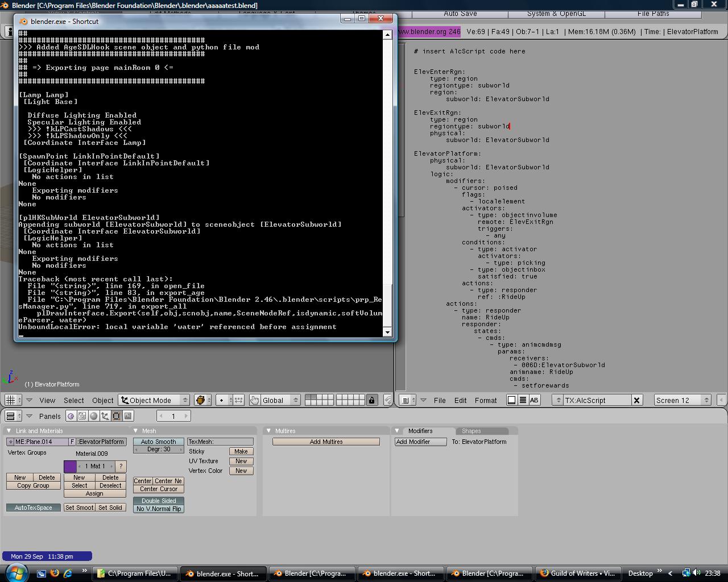Screen dimensions: 728x582
Task: Click the 1 Mat 1 material index stepper
Action: coord(96,466)
